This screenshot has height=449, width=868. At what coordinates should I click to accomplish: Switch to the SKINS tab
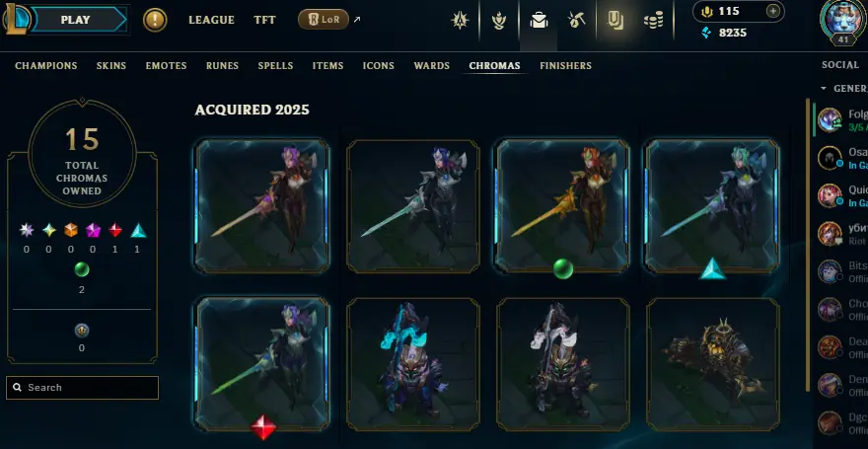tap(111, 65)
